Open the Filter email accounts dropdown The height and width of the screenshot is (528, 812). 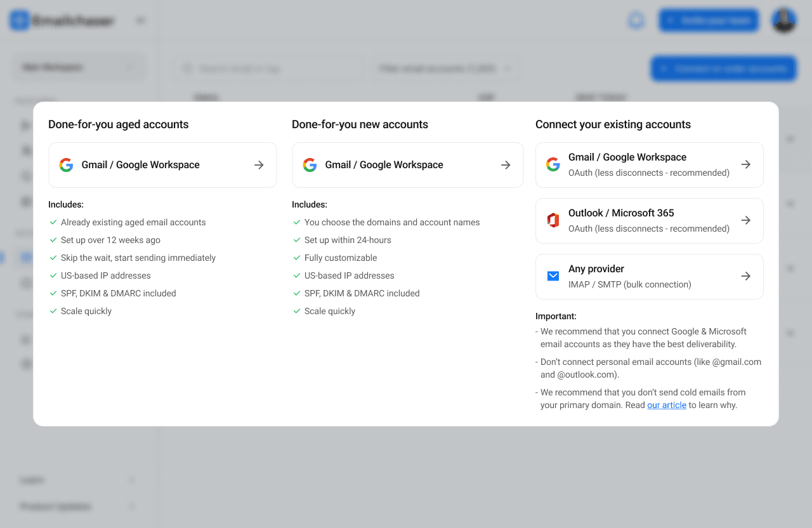pyautogui.click(x=446, y=68)
